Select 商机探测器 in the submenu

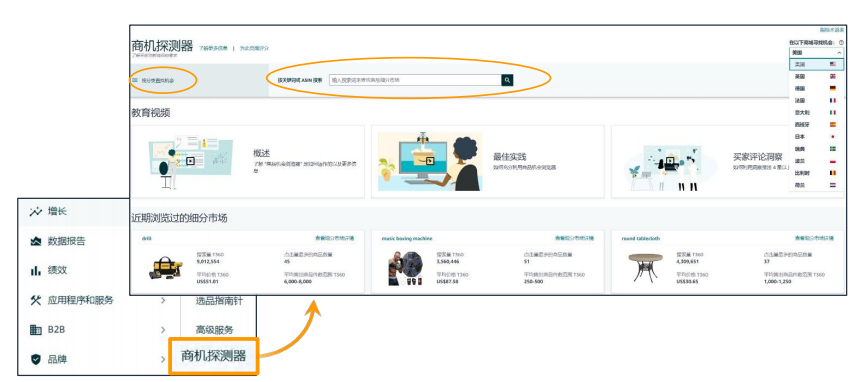point(214,356)
